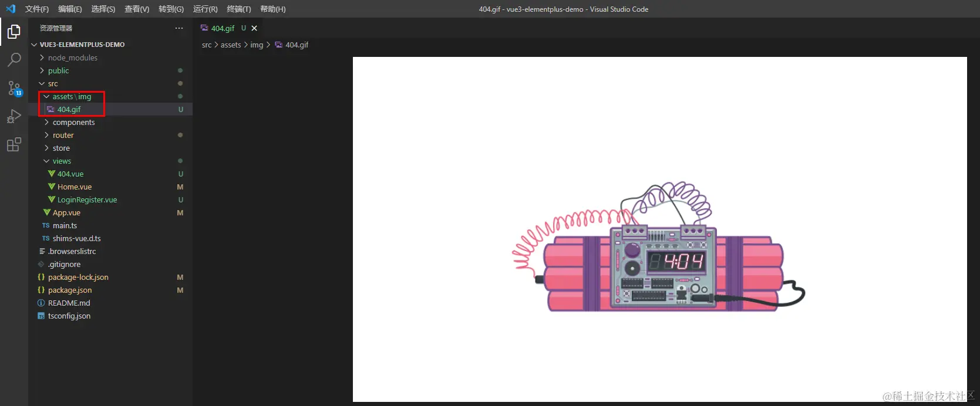This screenshot has height=406, width=980.
Task: Click the icon beside tsconfig.json
Action: coord(41,316)
